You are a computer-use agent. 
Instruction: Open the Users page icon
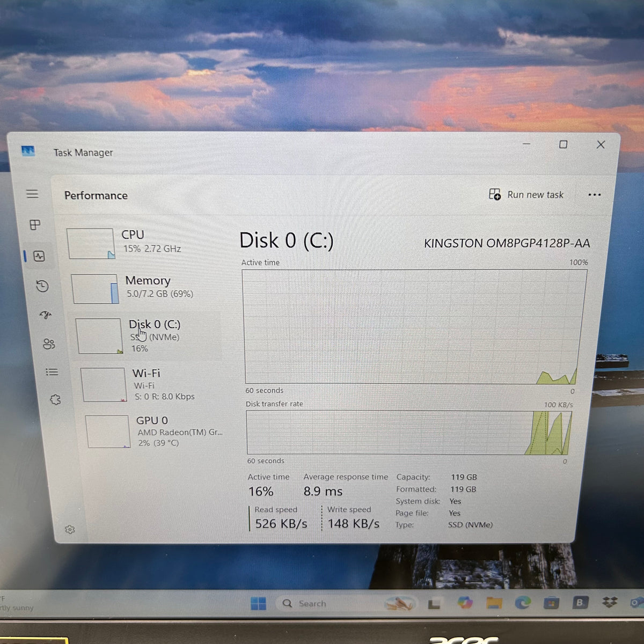49,344
